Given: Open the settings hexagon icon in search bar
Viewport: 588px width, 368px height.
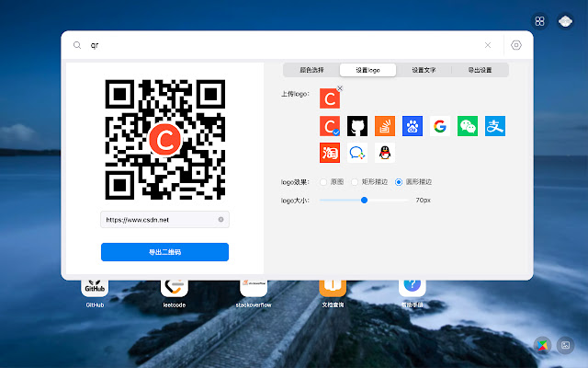Looking at the screenshot, I should tap(516, 45).
